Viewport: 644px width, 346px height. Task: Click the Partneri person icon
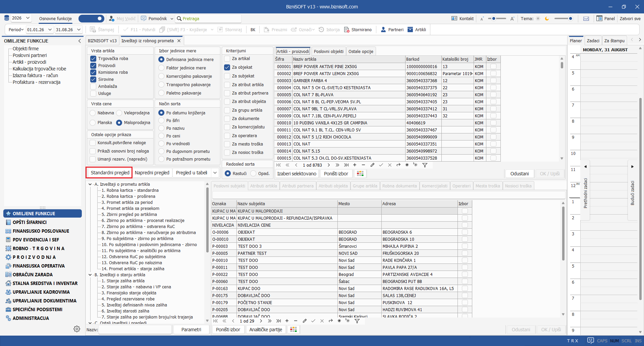(x=383, y=30)
